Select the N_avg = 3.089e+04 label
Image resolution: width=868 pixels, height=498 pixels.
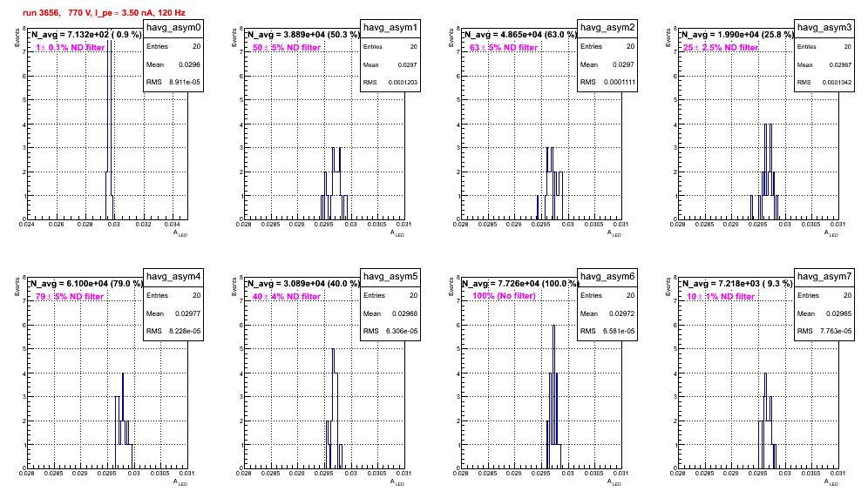click(x=303, y=284)
